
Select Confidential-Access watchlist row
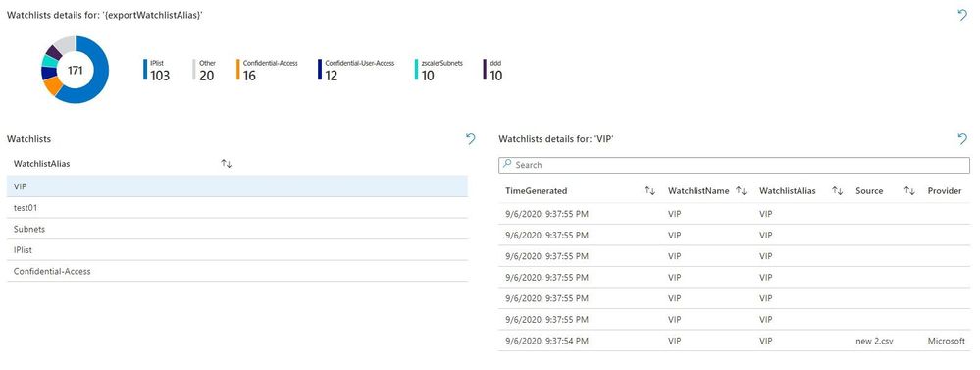236,271
